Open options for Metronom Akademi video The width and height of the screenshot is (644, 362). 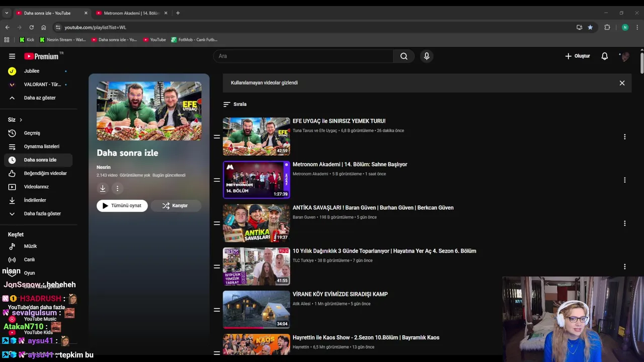point(624,180)
